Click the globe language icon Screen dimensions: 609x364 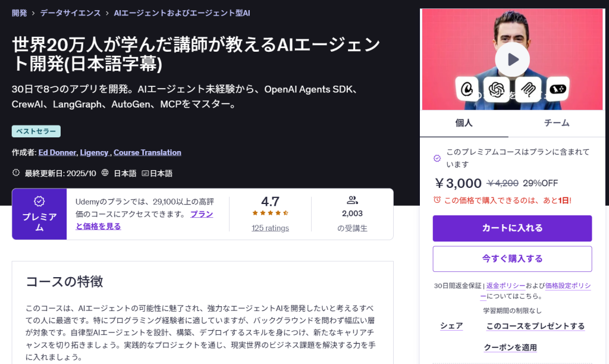(x=105, y=173)
